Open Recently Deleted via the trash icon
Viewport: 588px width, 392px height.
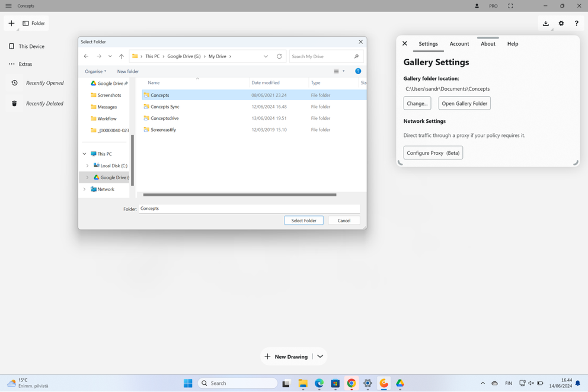(x=14, y=103)
